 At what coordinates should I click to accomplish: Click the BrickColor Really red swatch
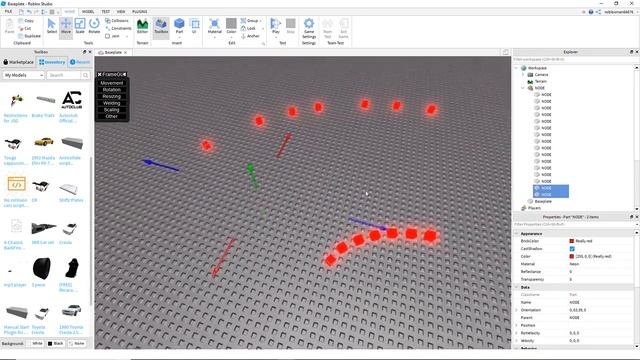[571, 241]
